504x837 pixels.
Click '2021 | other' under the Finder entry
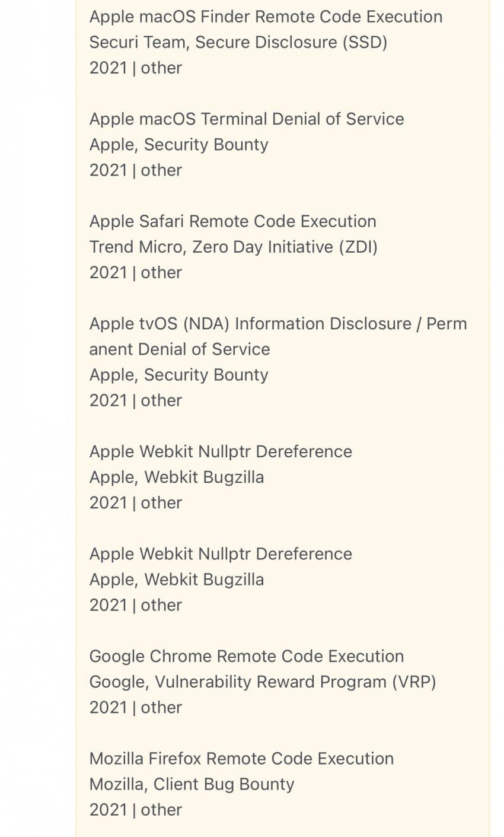(x=136, y=68)
